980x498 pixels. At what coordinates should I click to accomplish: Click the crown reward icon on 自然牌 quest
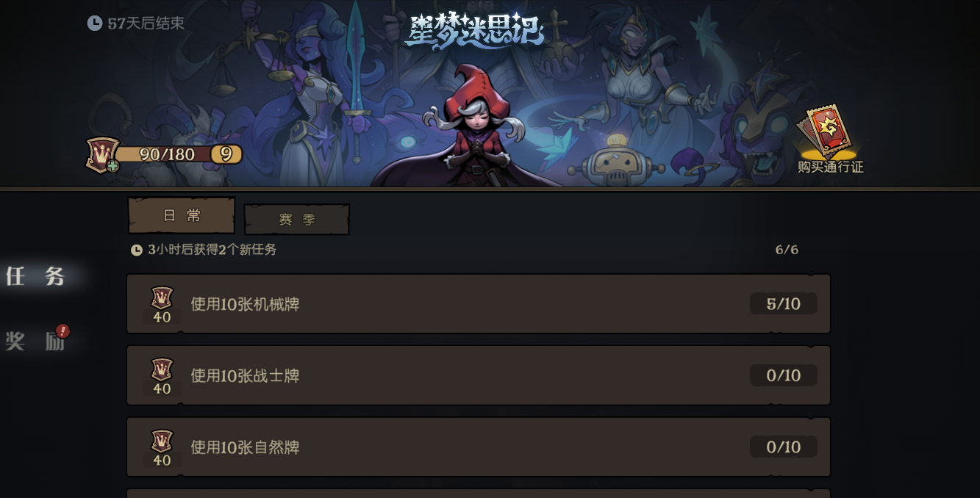click(x=162, y=441)
